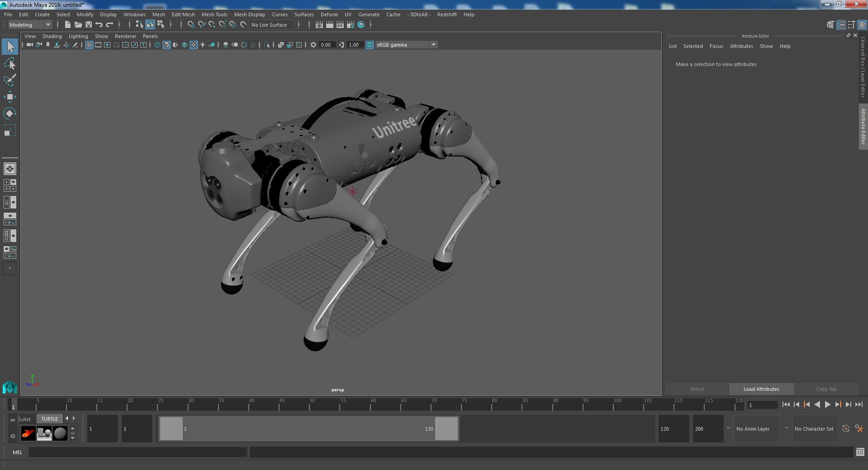
Task: Open the Attribute Editor Focus menu
Action: click(x=716, y=46)
